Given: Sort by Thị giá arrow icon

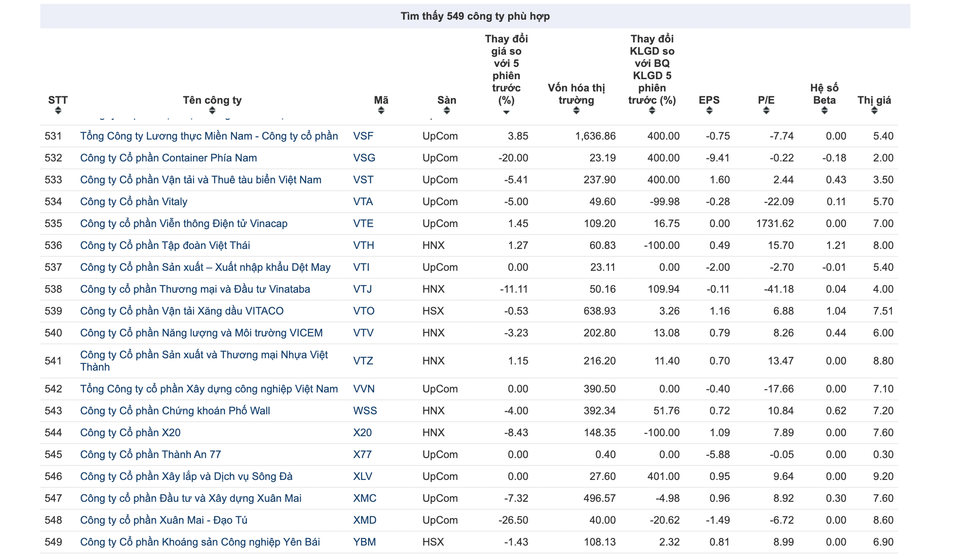Looking at the screenshot, I should (x=874, y=111).
